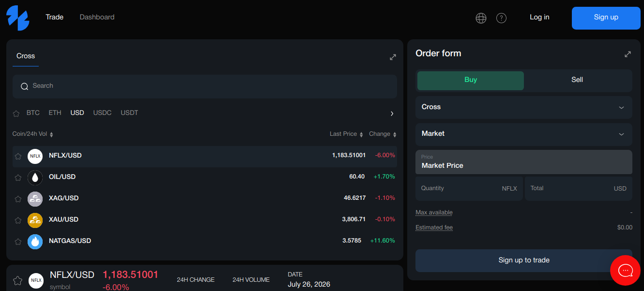Screen dimensions: 644x291
Task: Filter pairs by BTC
Action: coord(33,113)
